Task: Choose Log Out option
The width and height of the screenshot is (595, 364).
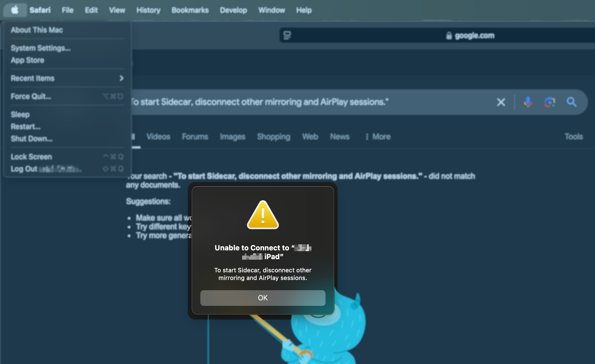Action: pos(68,169)
